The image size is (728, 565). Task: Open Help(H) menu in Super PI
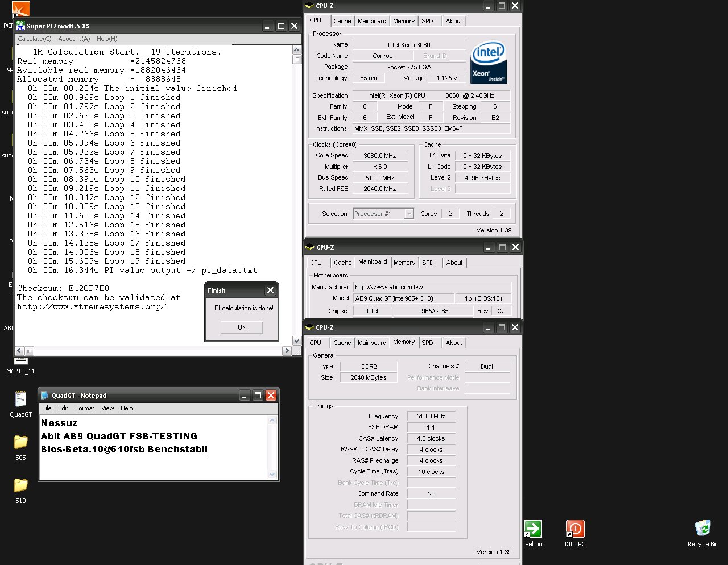107,39
